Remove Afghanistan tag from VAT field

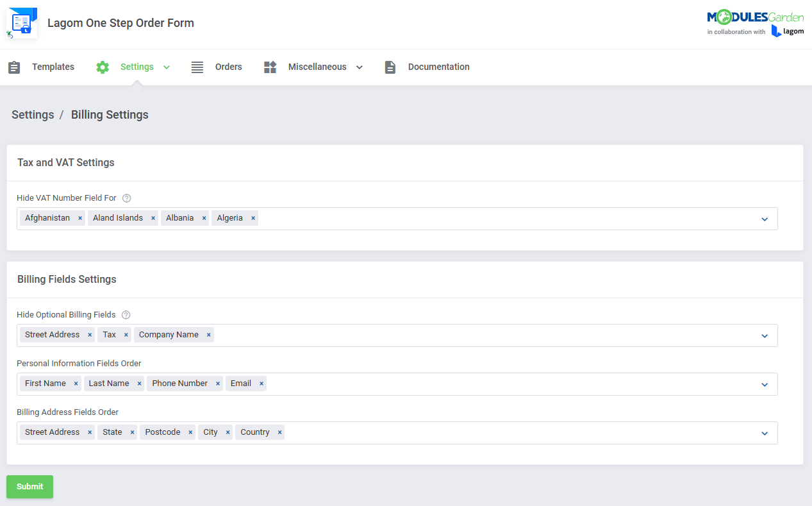click(80, 218)
